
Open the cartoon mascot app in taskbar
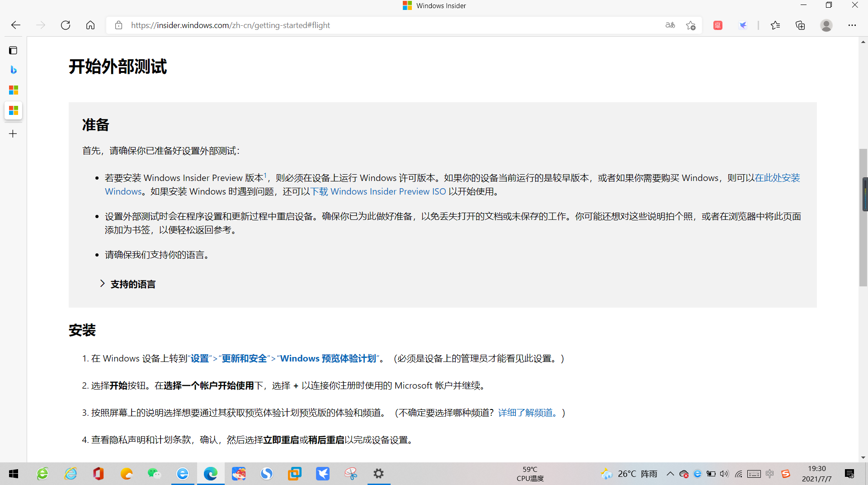pyautogui.click(x=239, y=474)
